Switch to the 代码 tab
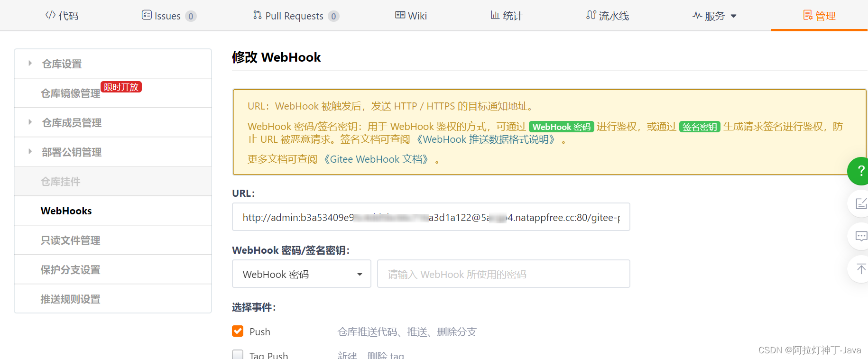 (x=62, y=16)
